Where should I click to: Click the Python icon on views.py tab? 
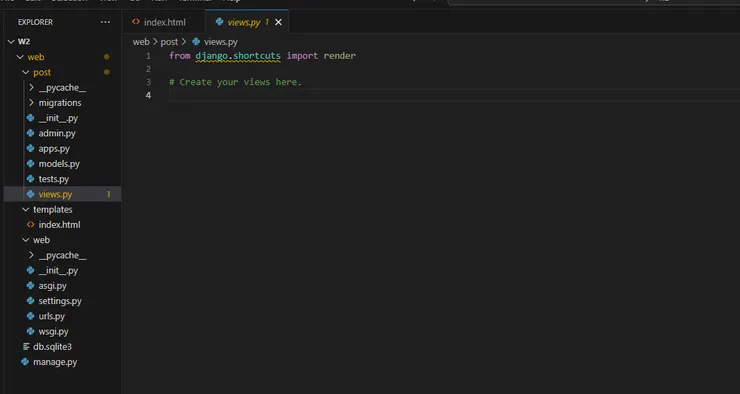[x=219, y=22]
